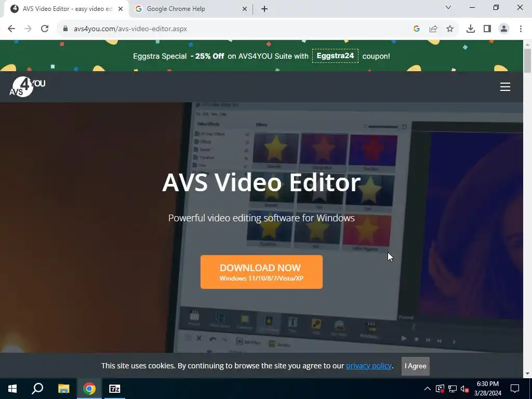532x399 pixels.
Task: Click the Chrome taskbar icon
Action: click(89, 389)
